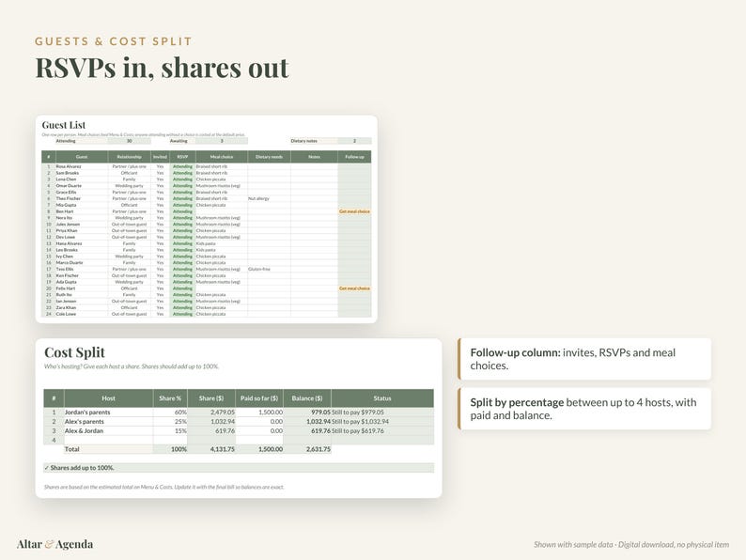The height and width of the screenshot is (560, 746).
Task: Click the 'Split by percentage' callout card
Action: [x=584, y=409]
